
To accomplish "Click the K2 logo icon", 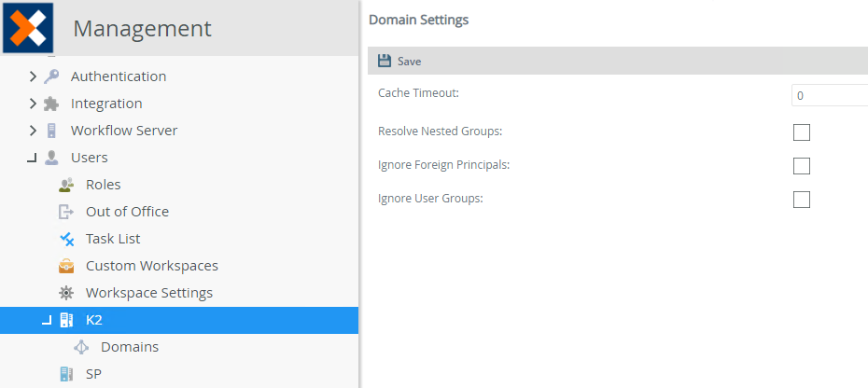I will (x=28, y=28).
